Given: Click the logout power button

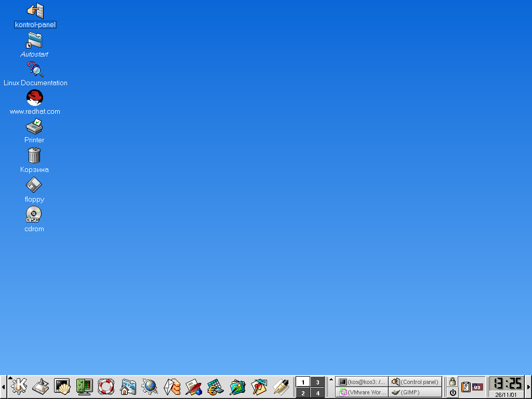Looking at the screenshot, I should point(453,393).
